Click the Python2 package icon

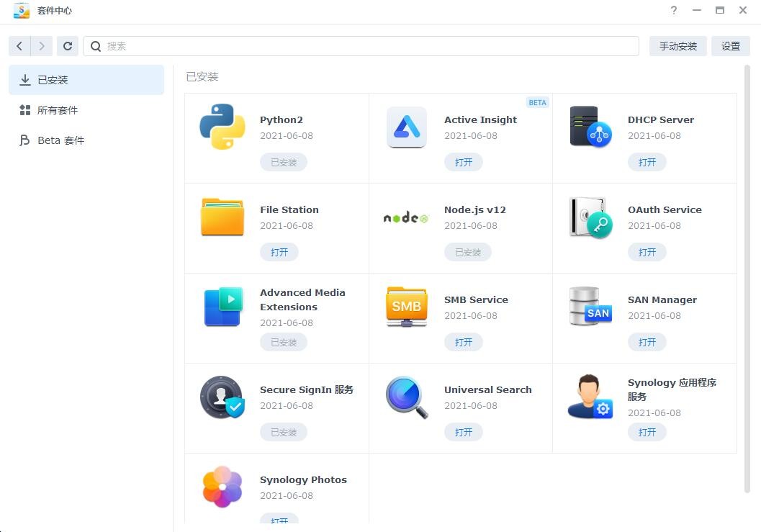pyautogui.click(x=222, y=127)
